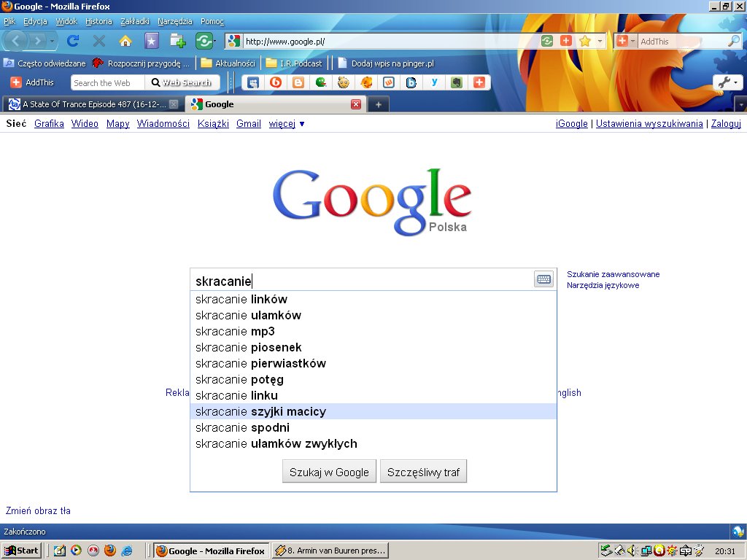Open the Plik menu

click(9, 21)
